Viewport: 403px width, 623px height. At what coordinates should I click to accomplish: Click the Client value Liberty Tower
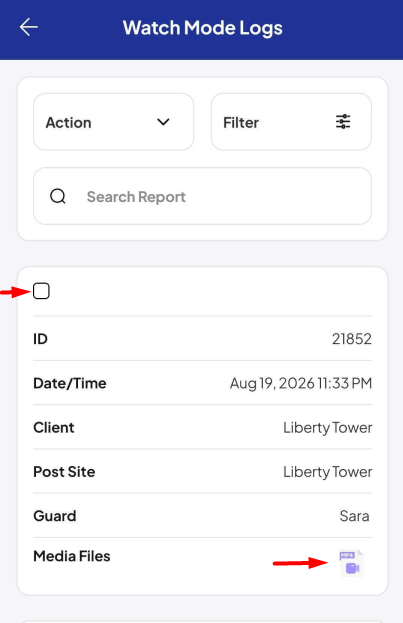(327, 428)
